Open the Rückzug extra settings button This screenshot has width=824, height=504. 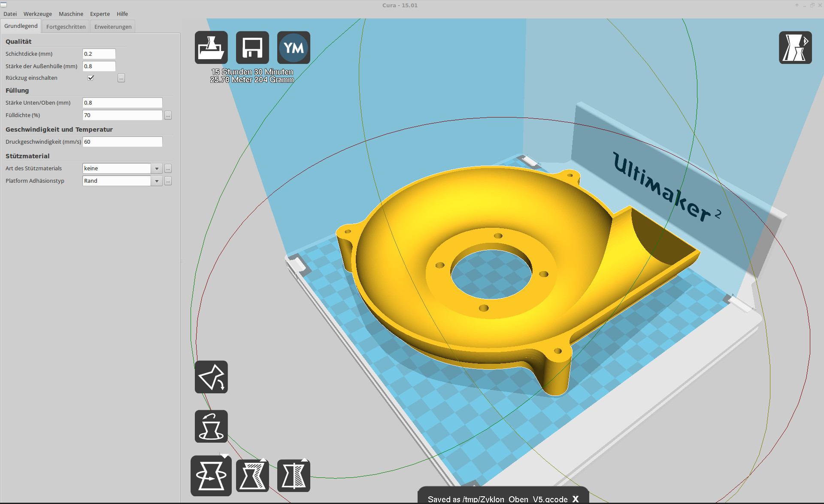(x=121, y=78)
